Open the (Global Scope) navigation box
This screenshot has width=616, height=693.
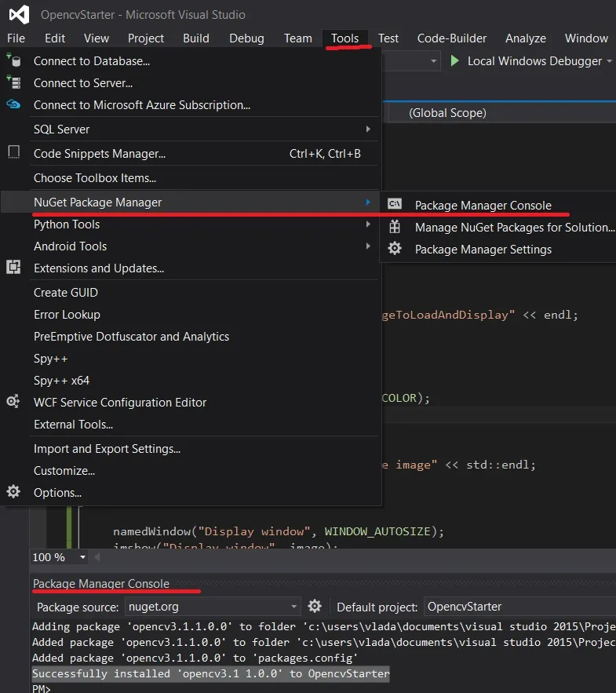502,113
